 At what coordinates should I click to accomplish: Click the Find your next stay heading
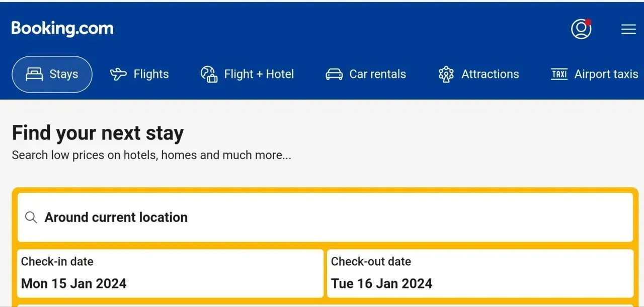(x=98, y=133)
